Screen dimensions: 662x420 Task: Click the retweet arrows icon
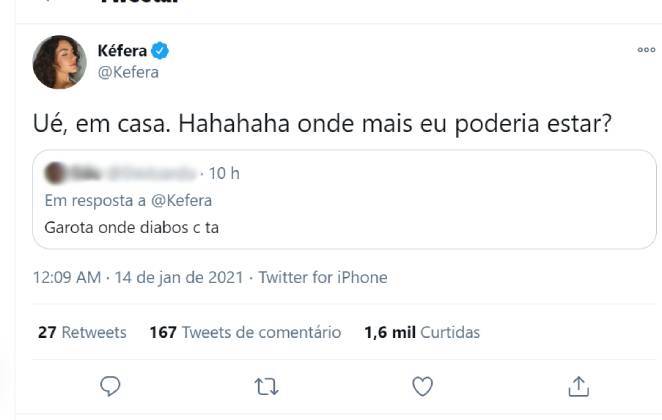pos(266,385)
